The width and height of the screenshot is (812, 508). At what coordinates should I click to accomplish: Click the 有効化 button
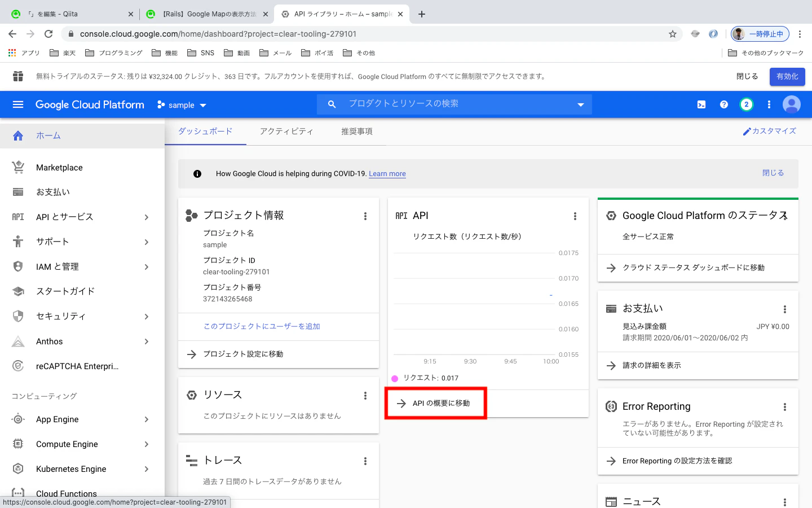787,76
